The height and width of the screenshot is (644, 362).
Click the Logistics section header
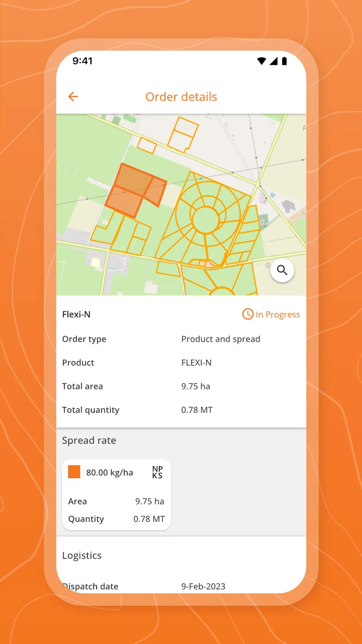coord(82,555)
